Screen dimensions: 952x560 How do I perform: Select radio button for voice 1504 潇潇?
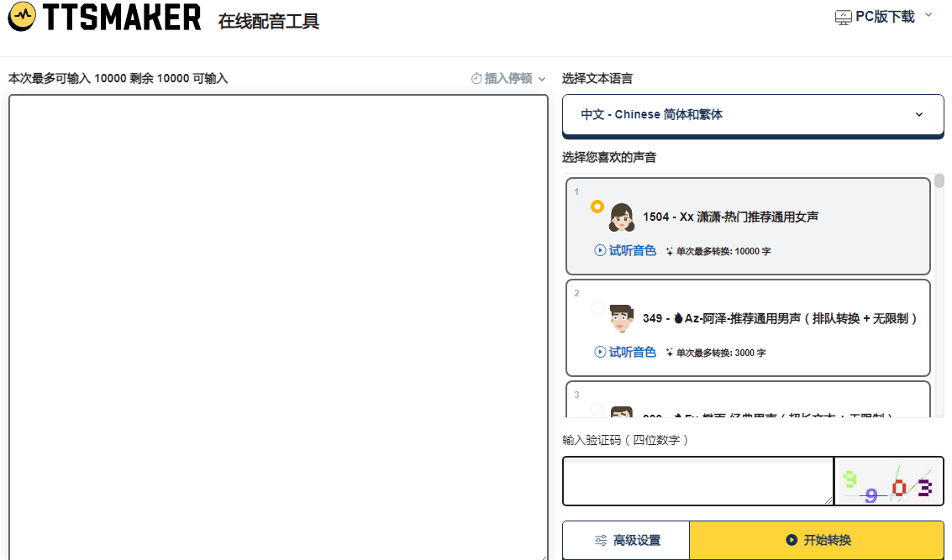[x=597, y=206]
